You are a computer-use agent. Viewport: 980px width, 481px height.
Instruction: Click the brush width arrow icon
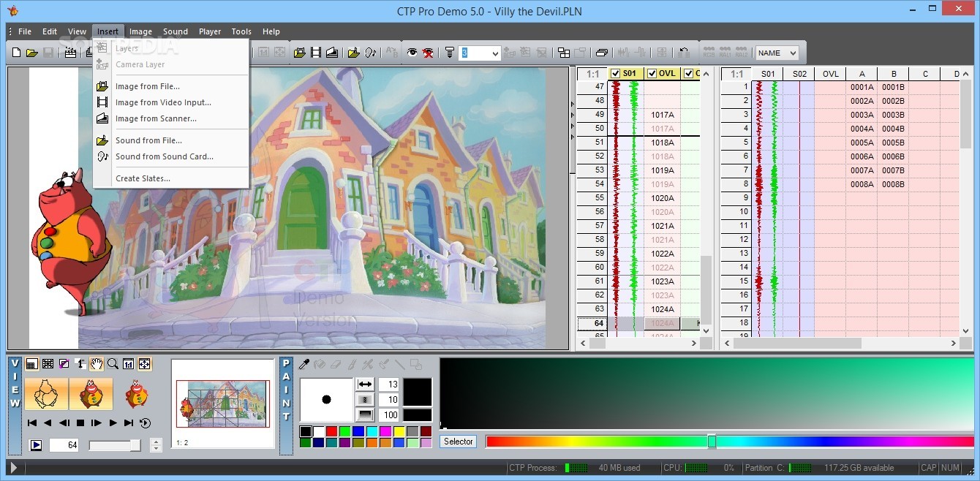click(365, 384)
